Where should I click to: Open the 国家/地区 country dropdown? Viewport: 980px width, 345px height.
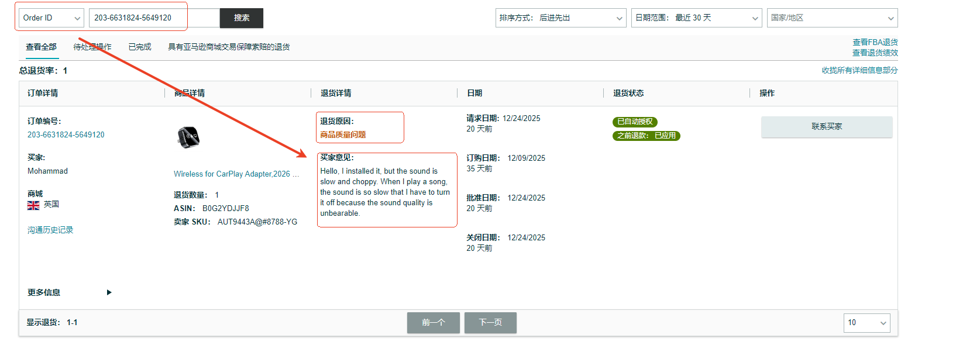tap(832, 18)
